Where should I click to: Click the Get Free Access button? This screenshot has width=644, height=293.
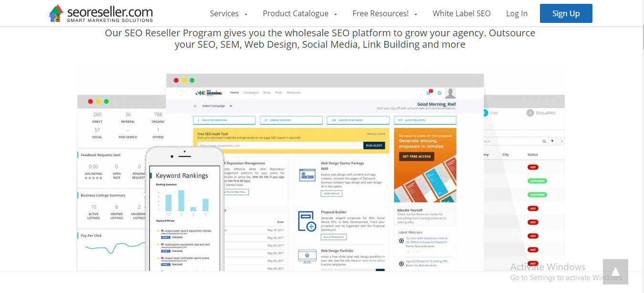[x=416, y=157]
